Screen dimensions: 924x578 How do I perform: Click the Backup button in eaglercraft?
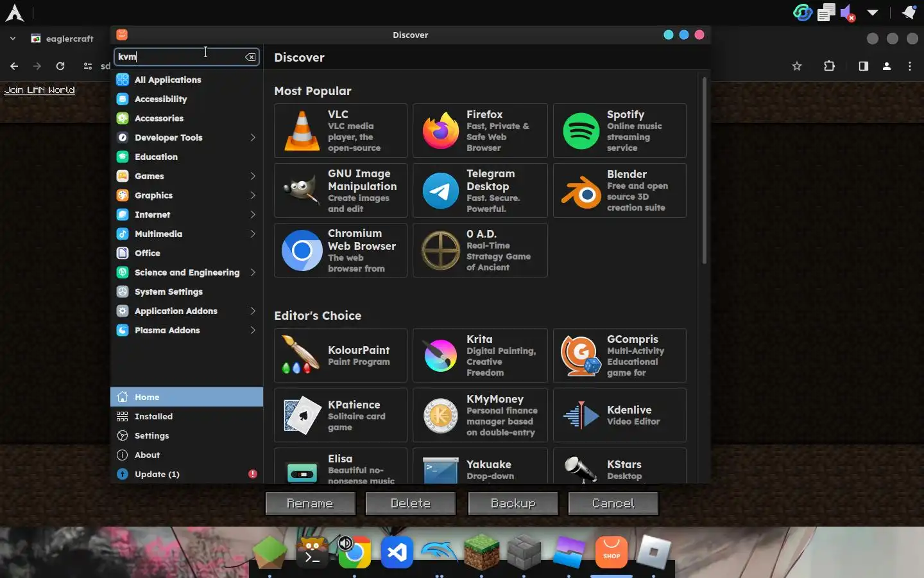(x=513, y=504)
